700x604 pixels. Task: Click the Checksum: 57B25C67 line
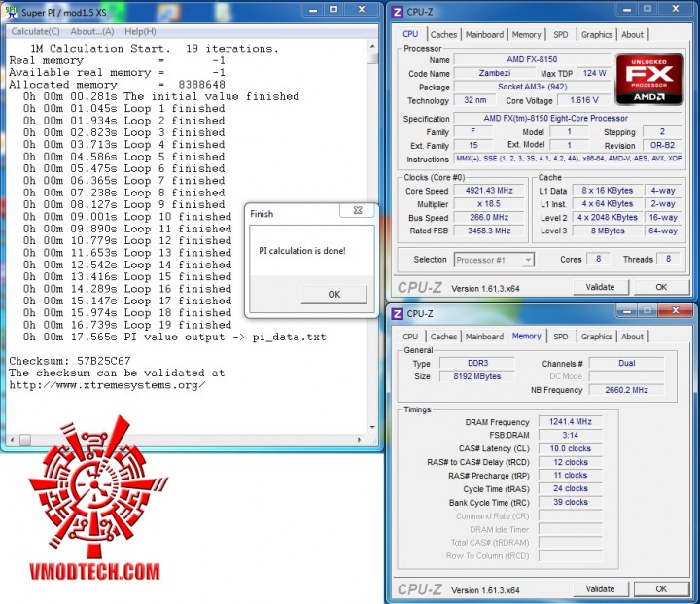pyautogui.click(x=70, y=361)
